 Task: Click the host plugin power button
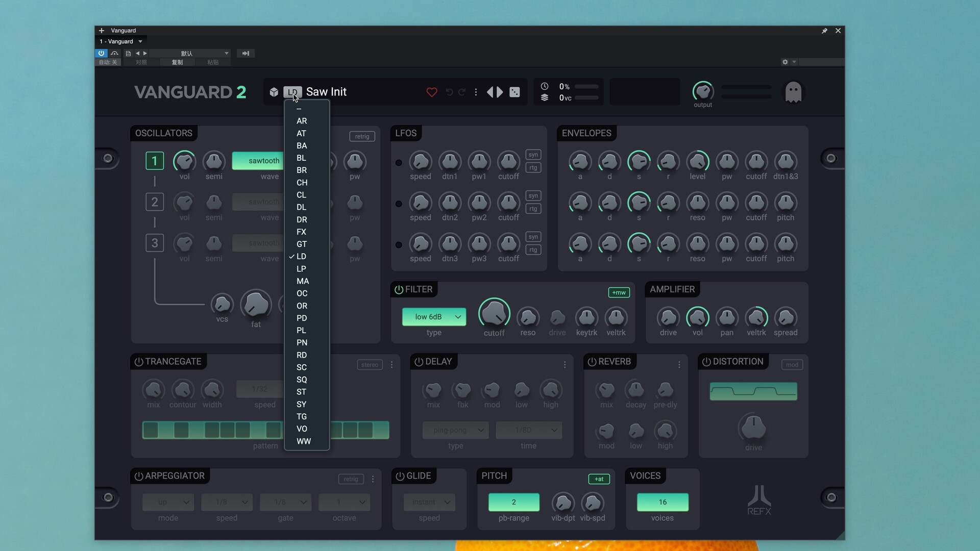click(x=101, y=53)
